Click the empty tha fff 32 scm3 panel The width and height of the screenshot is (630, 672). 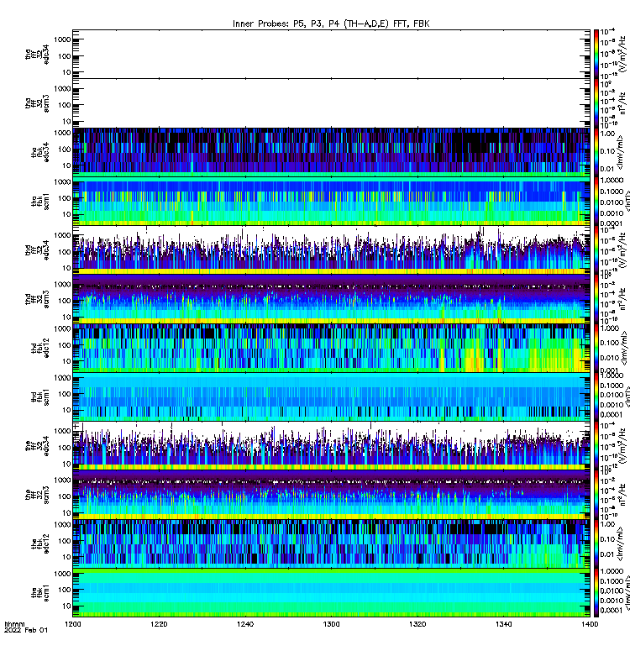click(x=331, y=103)
